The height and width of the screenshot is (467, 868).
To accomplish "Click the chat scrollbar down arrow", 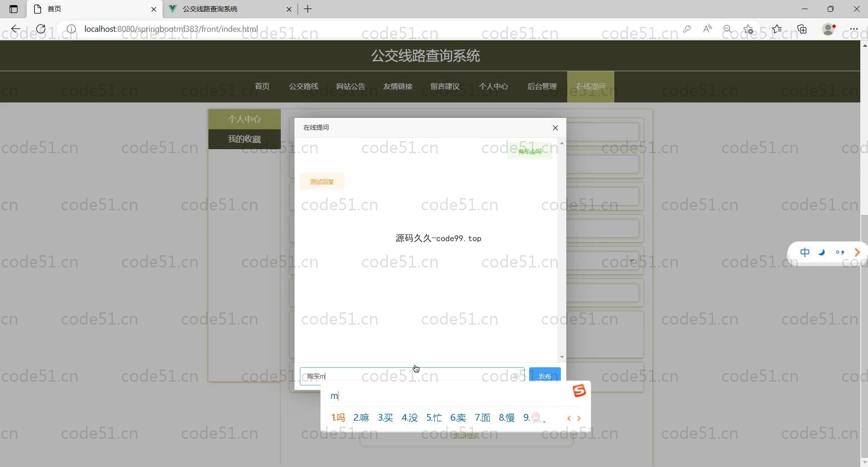I will [562, 357].
